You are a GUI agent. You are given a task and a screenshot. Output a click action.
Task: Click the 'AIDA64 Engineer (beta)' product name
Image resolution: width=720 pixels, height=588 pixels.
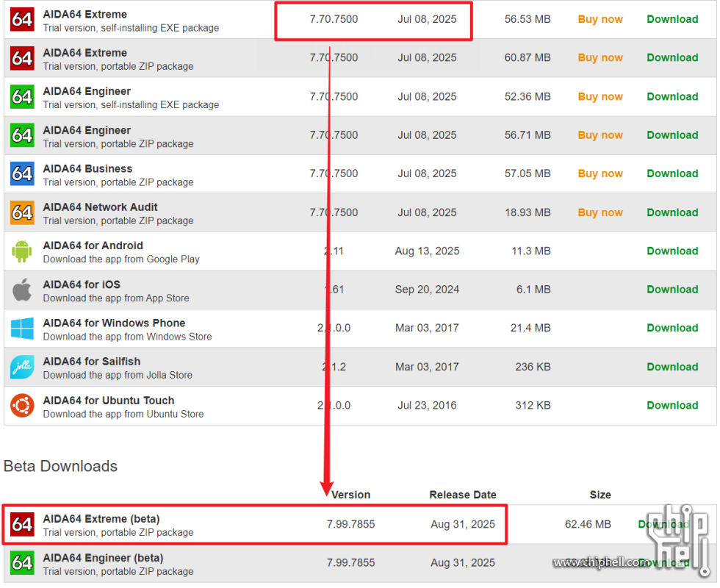coord(104,558)
